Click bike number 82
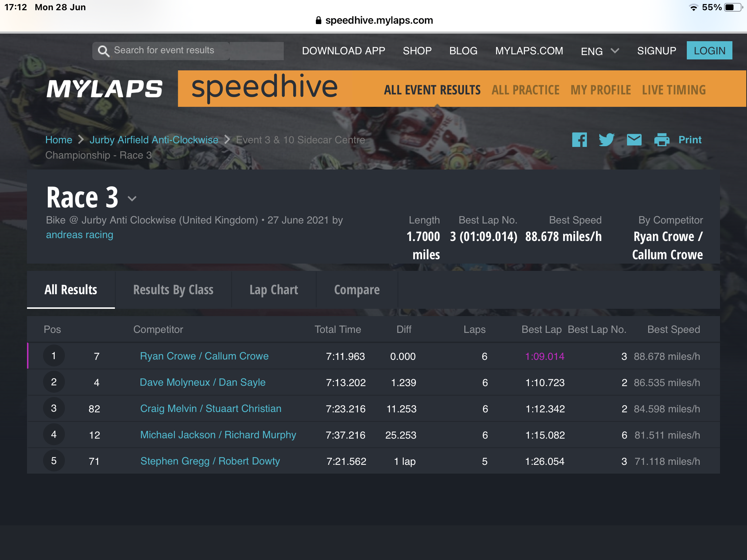Image resolution: width=747 pixels, height=560 pixels. [x=94, y=409]
